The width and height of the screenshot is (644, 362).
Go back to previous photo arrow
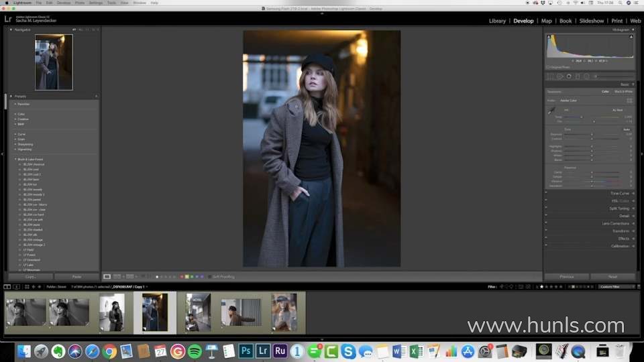point(34,286)
